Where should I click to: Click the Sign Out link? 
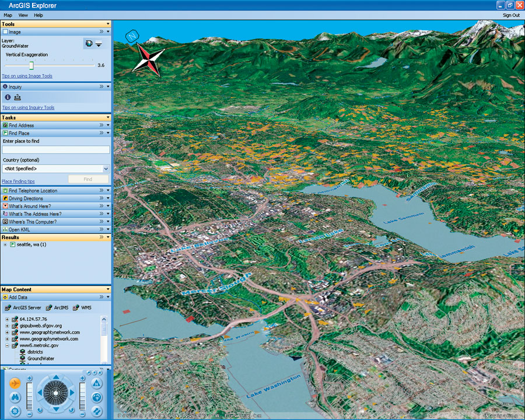[511, 15]
